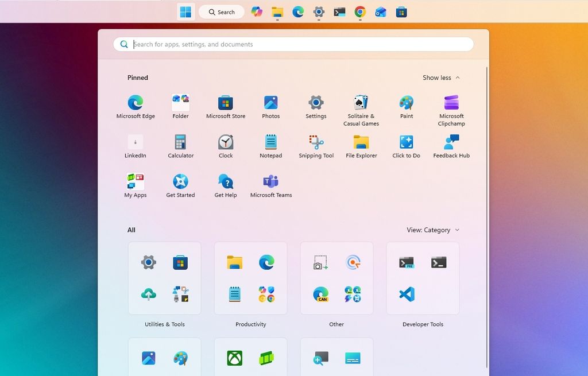Click the taskbar Search box

[222, 12]
